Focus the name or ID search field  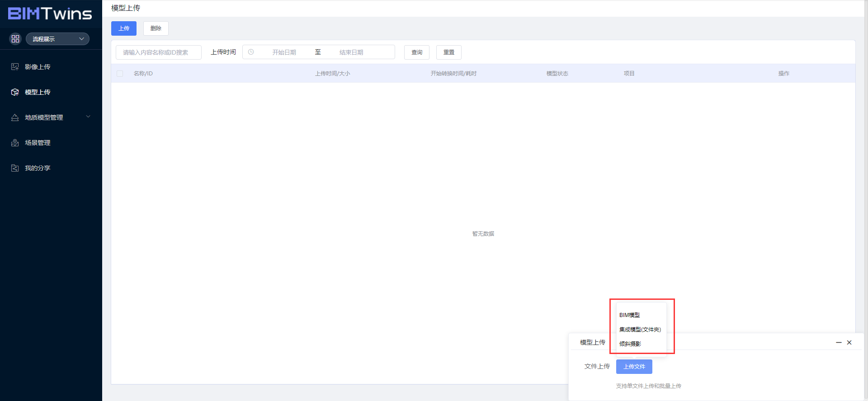pyautogui.click(x=158, y=52)
